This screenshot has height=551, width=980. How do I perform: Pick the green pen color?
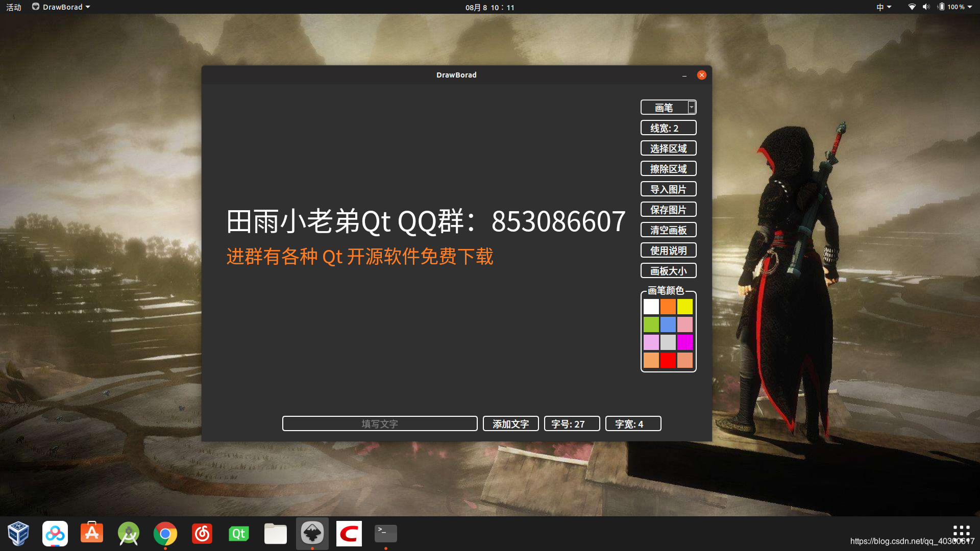tap(651, 324)
